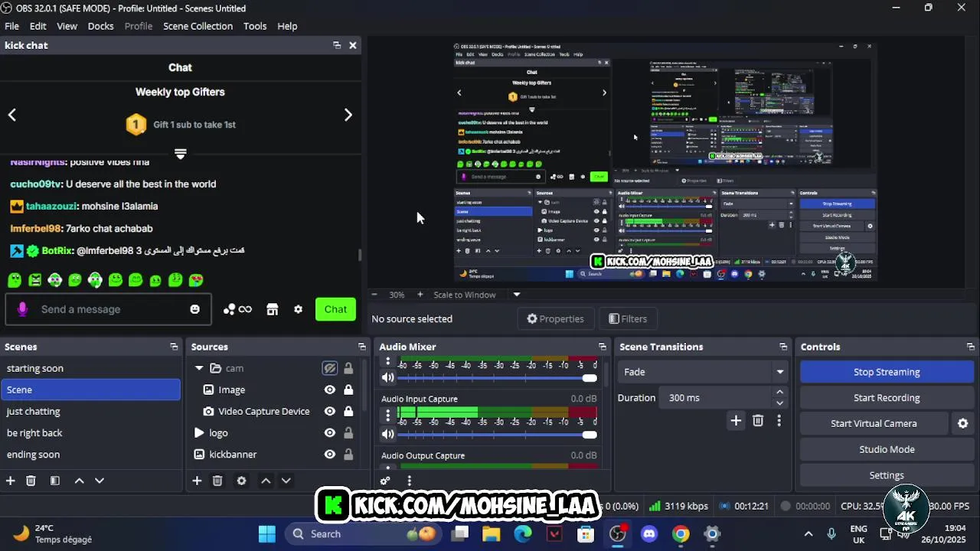Toggle visibility of kickbanner source
The height and width of the screenshot is (551, 980).
pos(330,454)
